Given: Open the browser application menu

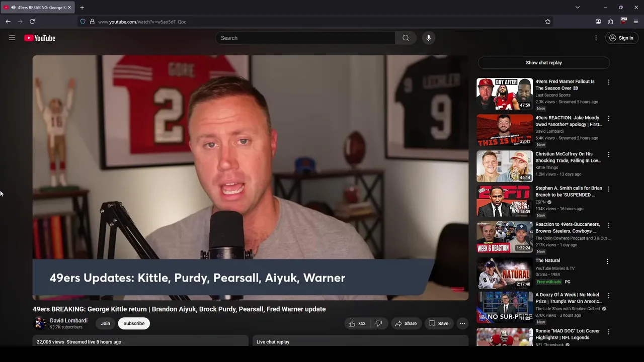Looking at the screenshot, I should tap(636, 22).
